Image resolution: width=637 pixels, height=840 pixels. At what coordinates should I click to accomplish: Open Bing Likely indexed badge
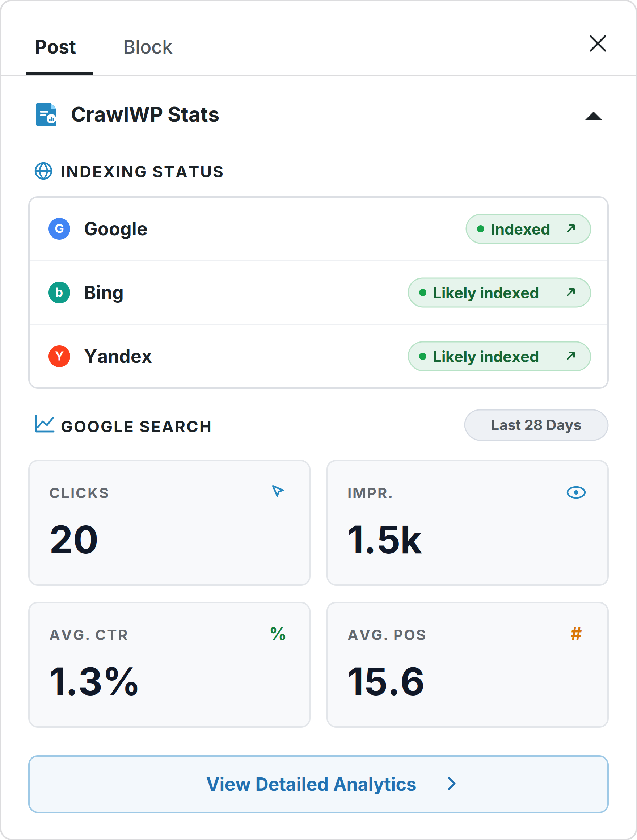coord(499,293)
